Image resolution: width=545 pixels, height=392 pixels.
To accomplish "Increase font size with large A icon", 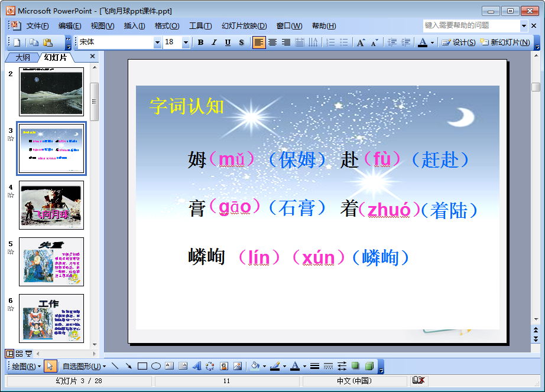I will click(x=361, y=43).
